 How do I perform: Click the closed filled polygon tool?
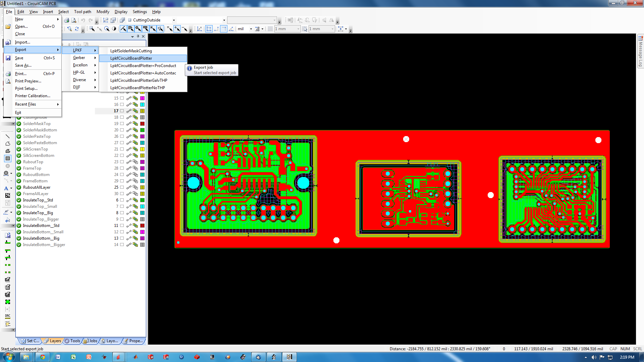tap(8, 151)
